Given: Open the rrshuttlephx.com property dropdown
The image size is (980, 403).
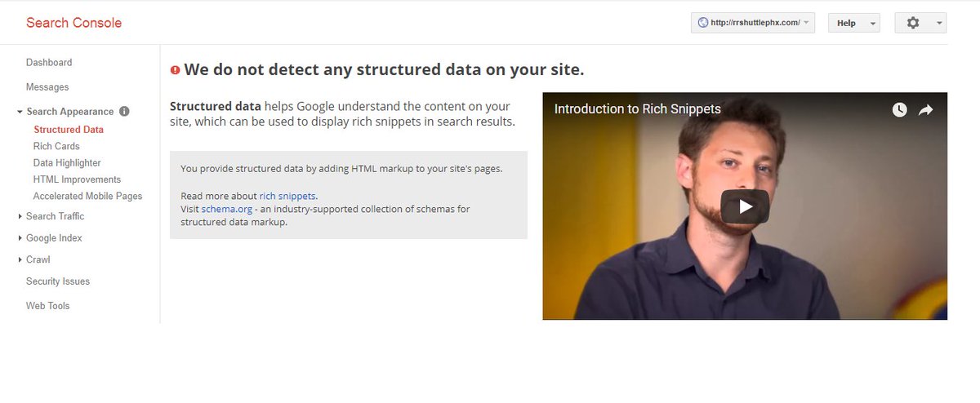Looking at the screenshot, I should (753, 23).
